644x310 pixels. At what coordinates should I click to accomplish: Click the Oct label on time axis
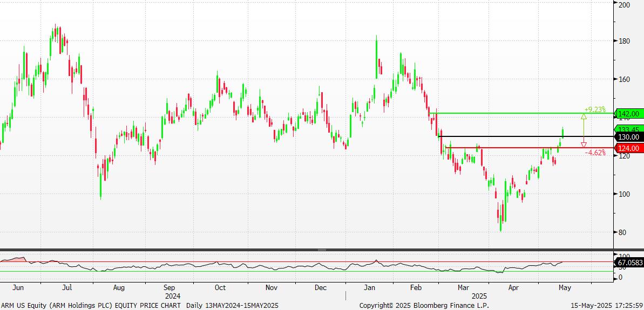220,288
